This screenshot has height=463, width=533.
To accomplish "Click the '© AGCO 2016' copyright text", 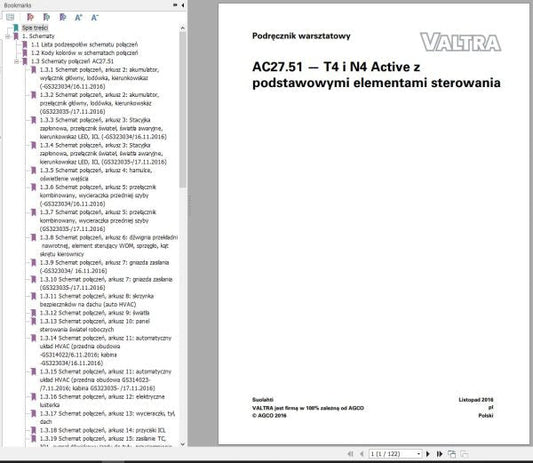I will [x=269, y=415].
